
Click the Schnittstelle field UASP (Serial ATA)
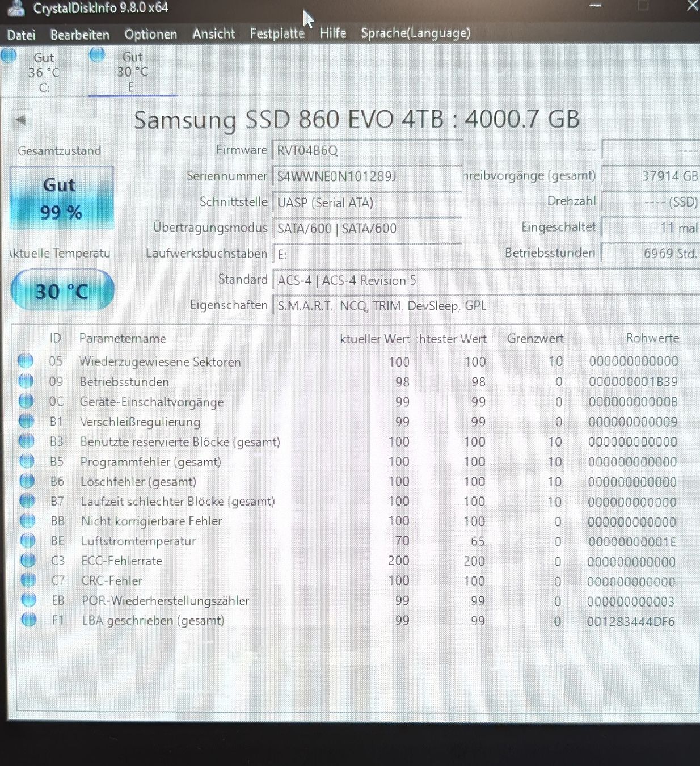click(367, 203)
